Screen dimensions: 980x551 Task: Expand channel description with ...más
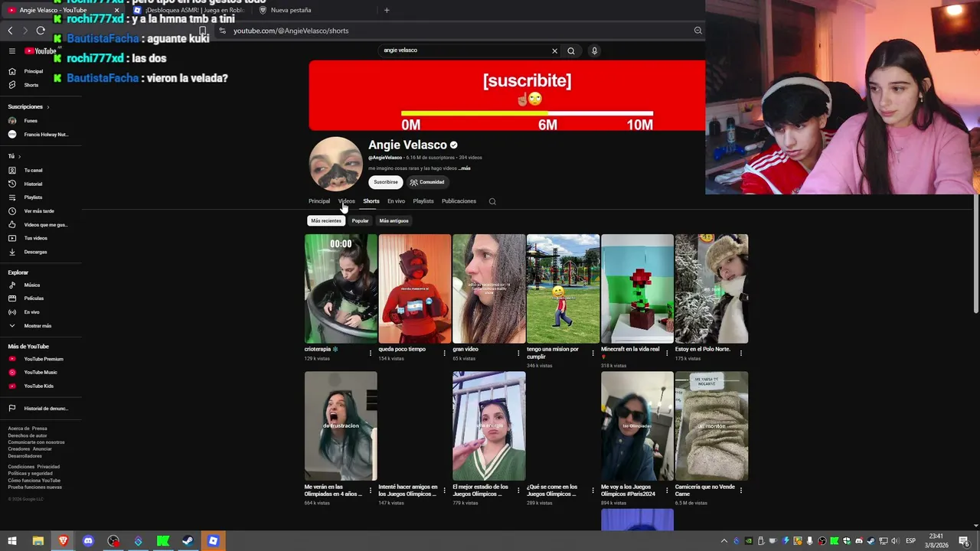point(465,168)
